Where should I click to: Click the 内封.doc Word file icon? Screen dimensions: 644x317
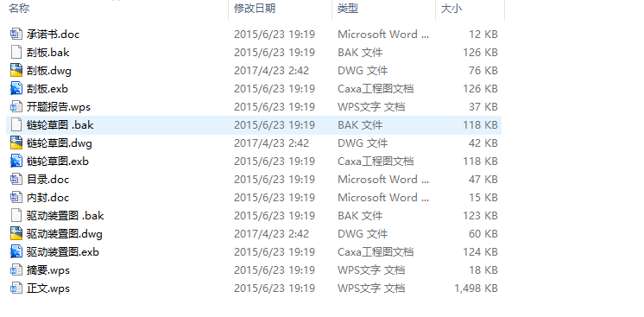click(x=16, y=197)
